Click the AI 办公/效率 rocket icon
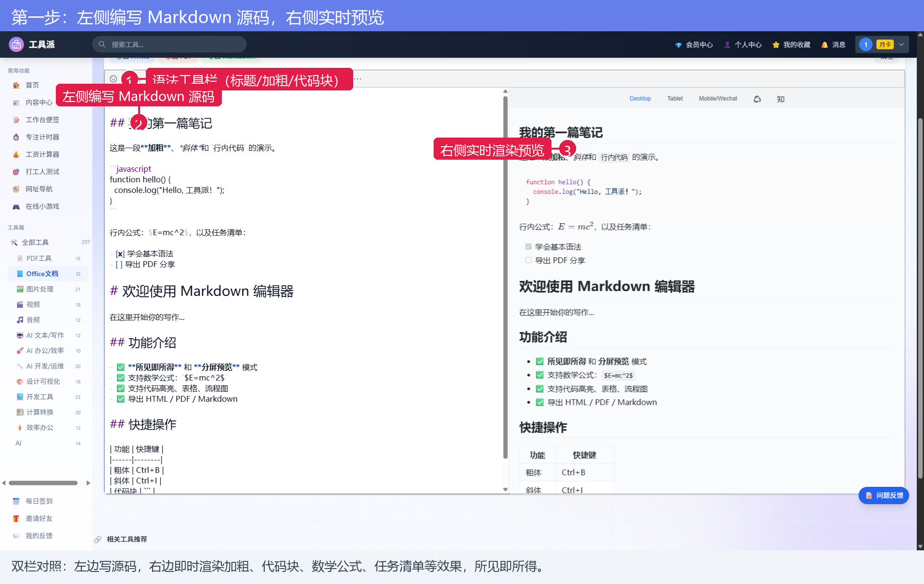The image size is (924, 584). point(20,351)
